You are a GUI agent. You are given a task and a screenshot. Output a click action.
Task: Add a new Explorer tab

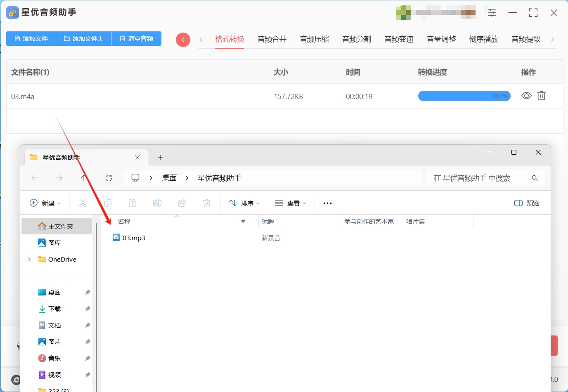(x=161, y=157)
